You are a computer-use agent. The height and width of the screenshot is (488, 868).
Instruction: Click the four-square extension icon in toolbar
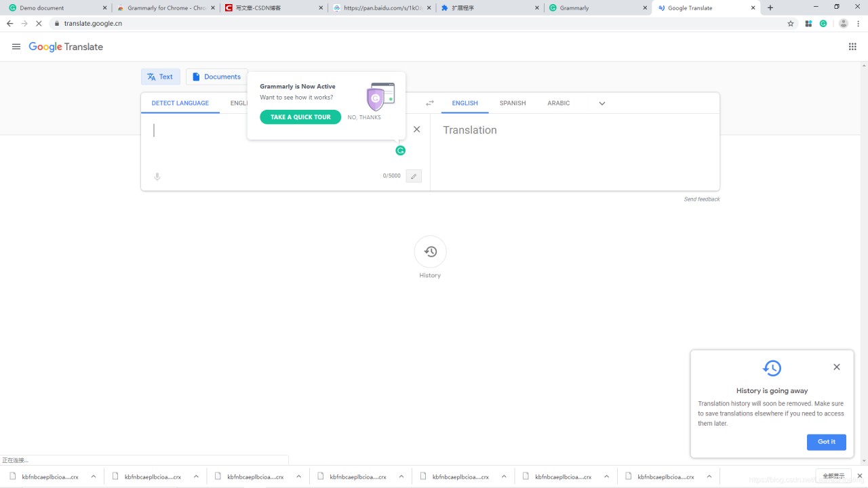point(808,23)
